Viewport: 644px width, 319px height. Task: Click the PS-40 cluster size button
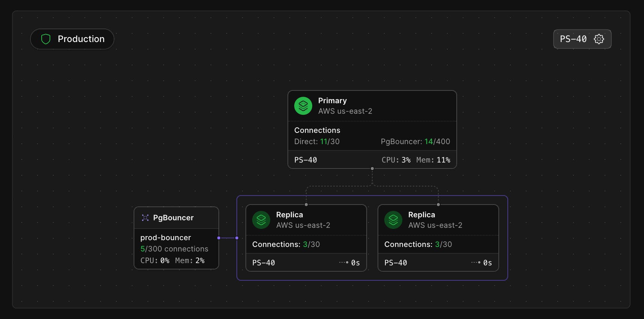(x=582, y=39)
